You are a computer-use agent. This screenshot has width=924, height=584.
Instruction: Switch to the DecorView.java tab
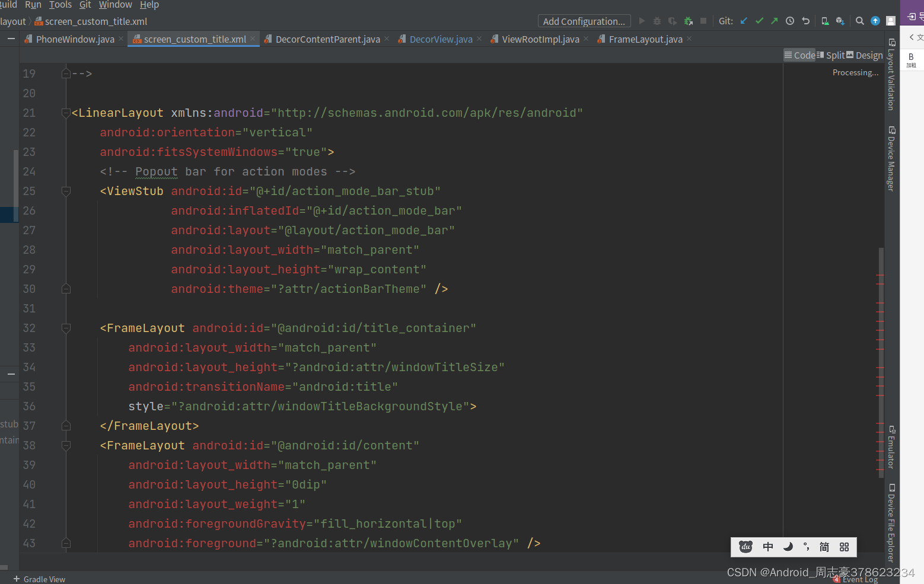441,39
